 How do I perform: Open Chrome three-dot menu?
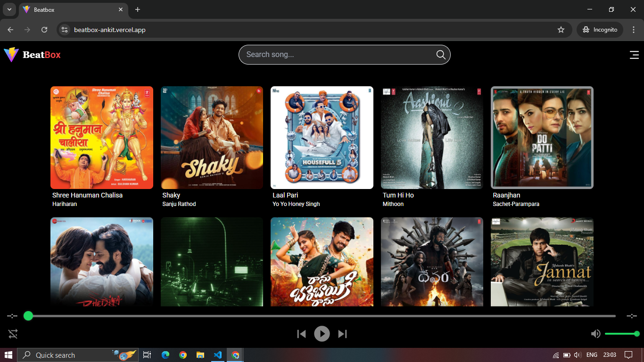coord(633,30)
